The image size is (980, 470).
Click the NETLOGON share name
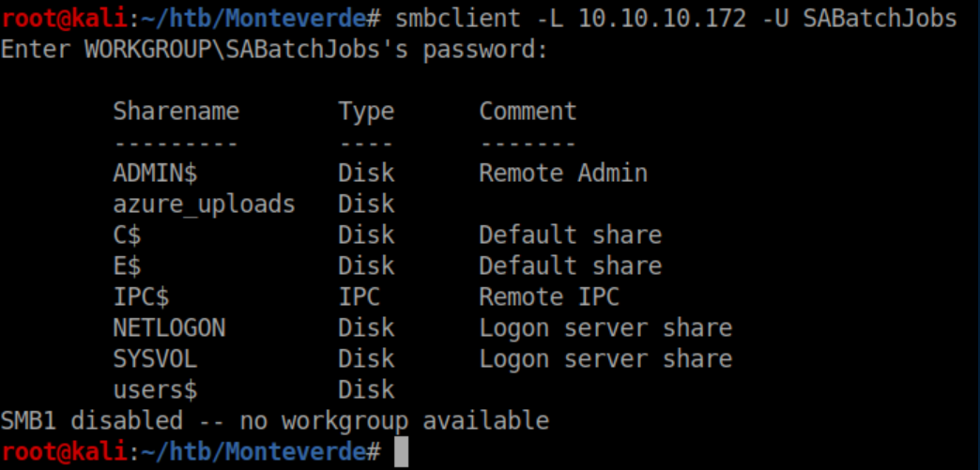pos(169,328)
